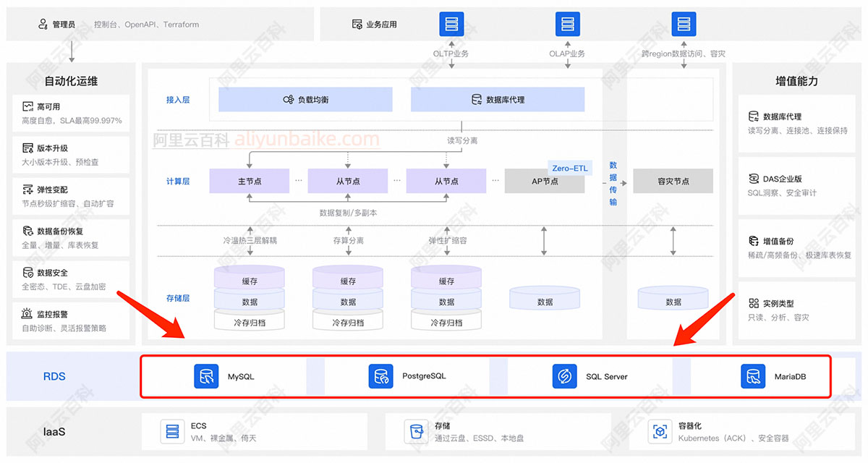
Task: Click the MariaDB label text
Action: (x=790, y=377)
